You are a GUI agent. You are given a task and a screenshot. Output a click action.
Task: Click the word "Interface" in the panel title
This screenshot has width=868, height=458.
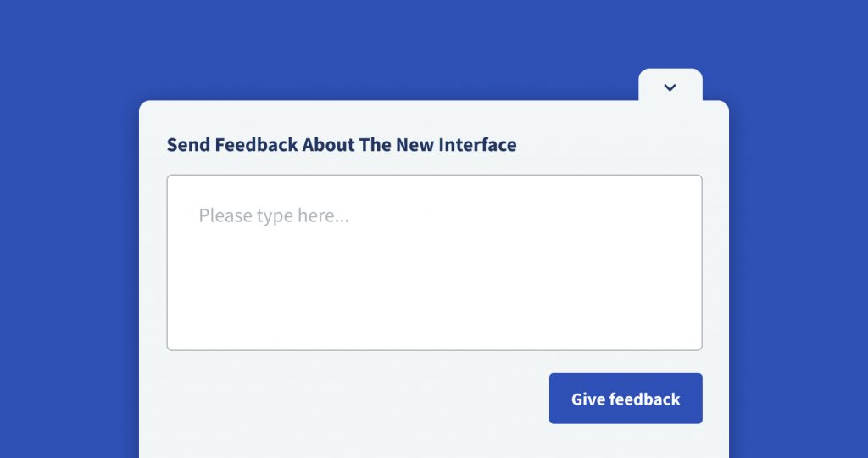pyautogui.click(x=477, y=144)
